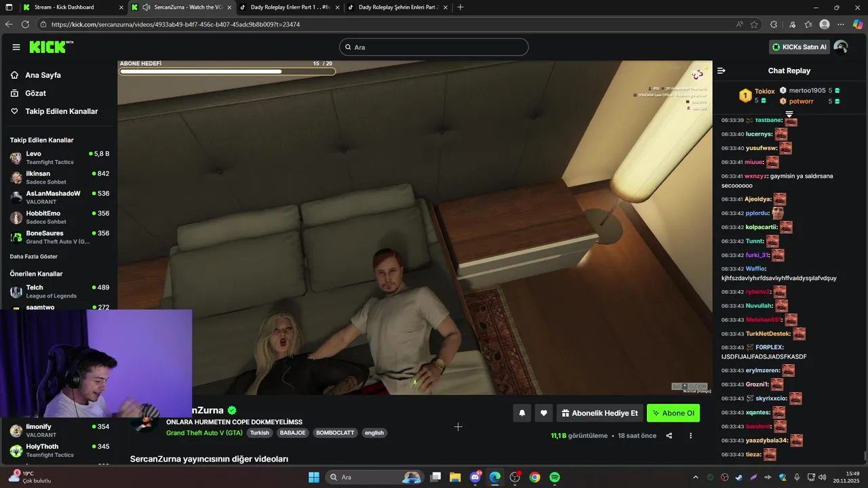
Task: Open BoneSaures channel in the sidebar
Action: point(60,237)
